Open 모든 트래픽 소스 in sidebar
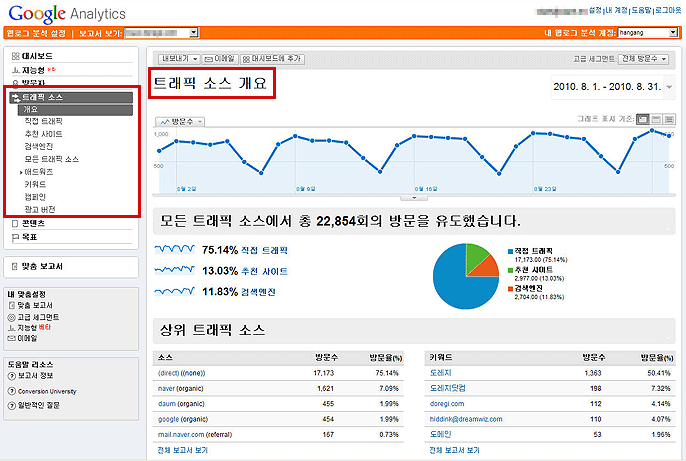 [52, 159]
